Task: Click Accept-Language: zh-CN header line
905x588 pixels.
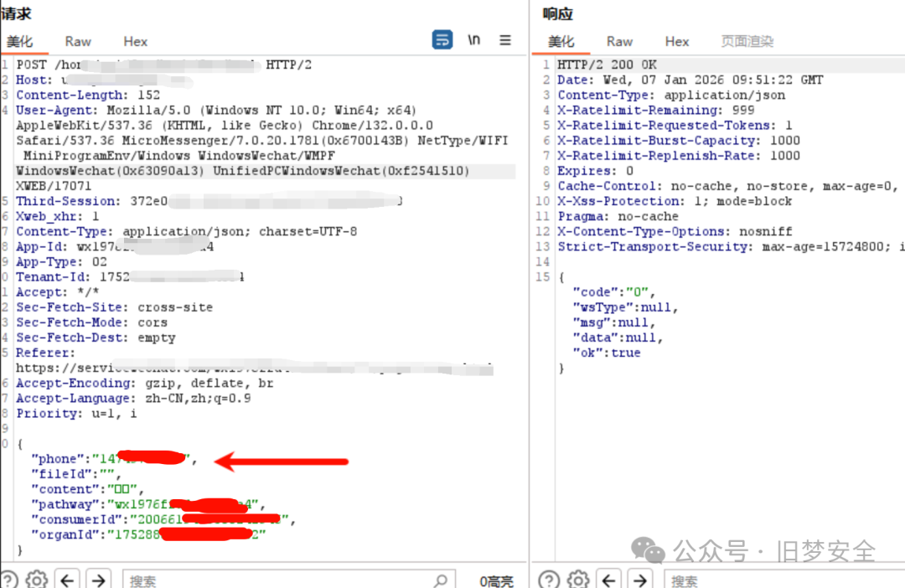Action: pos(133,398)
